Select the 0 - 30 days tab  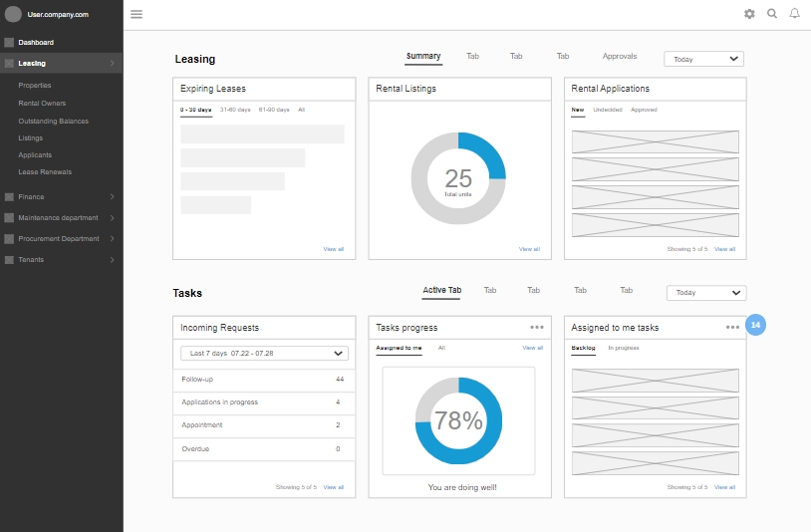(x=196, y=111)
